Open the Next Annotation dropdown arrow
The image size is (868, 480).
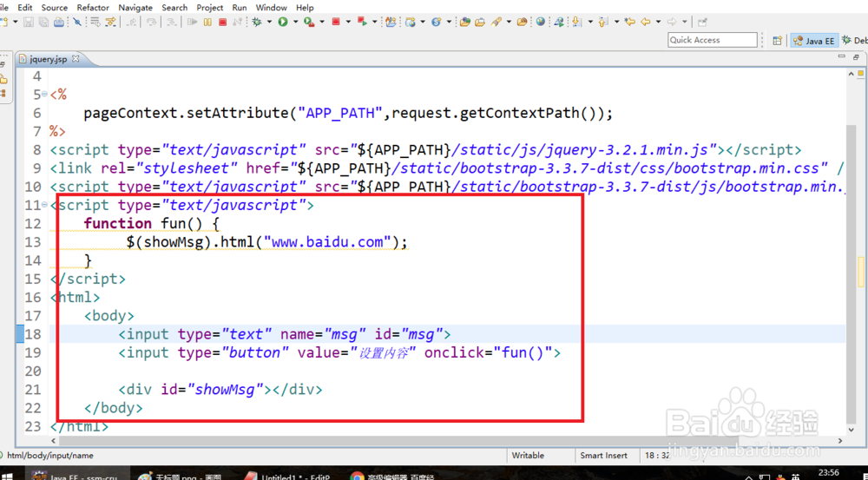590,23
